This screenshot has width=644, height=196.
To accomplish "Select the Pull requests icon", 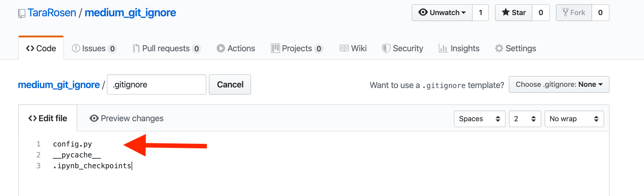I will tap(135, 48).
